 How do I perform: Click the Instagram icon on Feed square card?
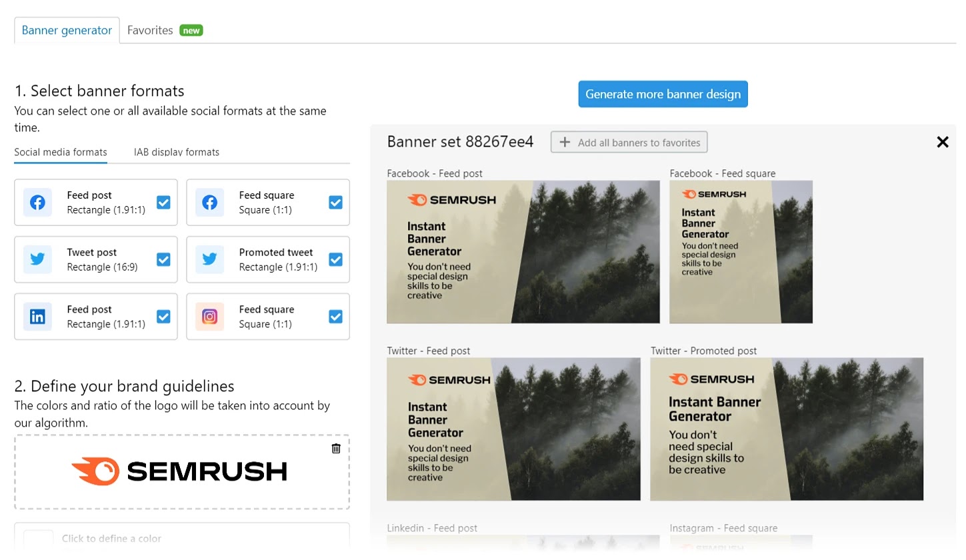tap(209, 317)
